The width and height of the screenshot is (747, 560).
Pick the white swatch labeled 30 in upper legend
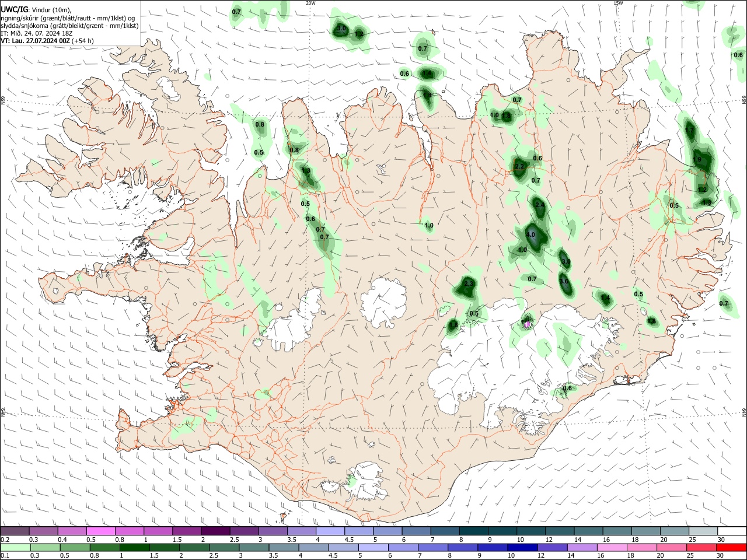[732, 531]
